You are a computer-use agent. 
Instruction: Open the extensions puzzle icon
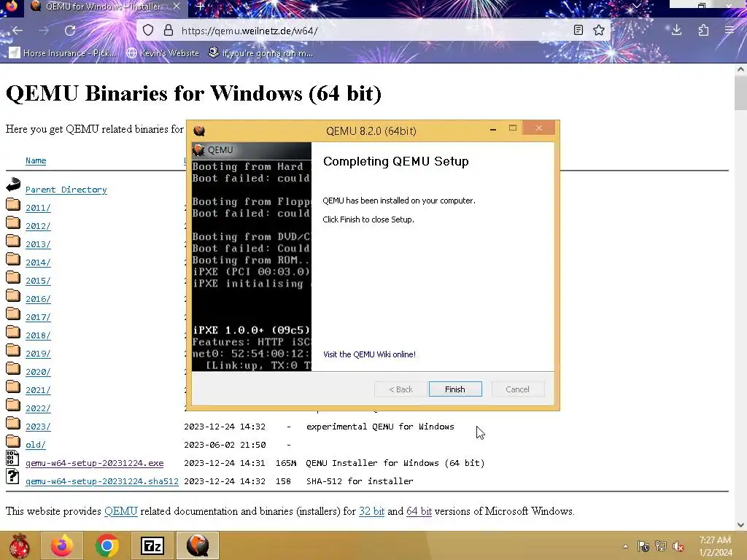tap(703, 31)
